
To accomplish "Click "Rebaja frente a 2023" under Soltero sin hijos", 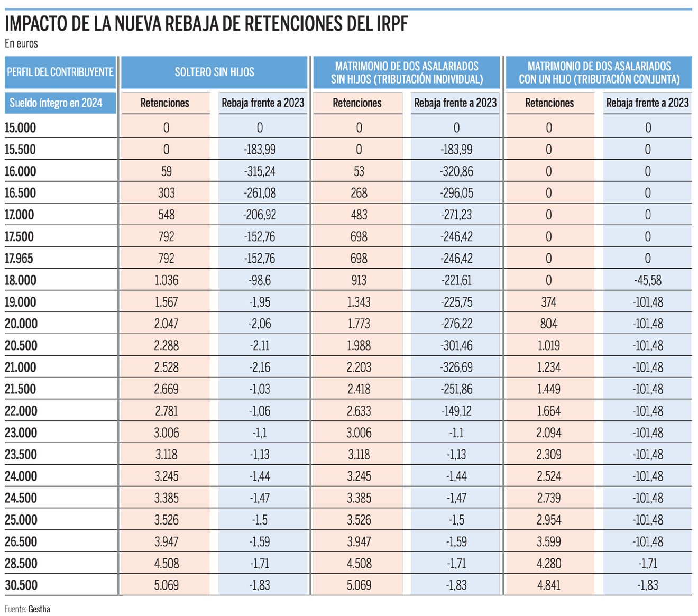I will point(263,103).
